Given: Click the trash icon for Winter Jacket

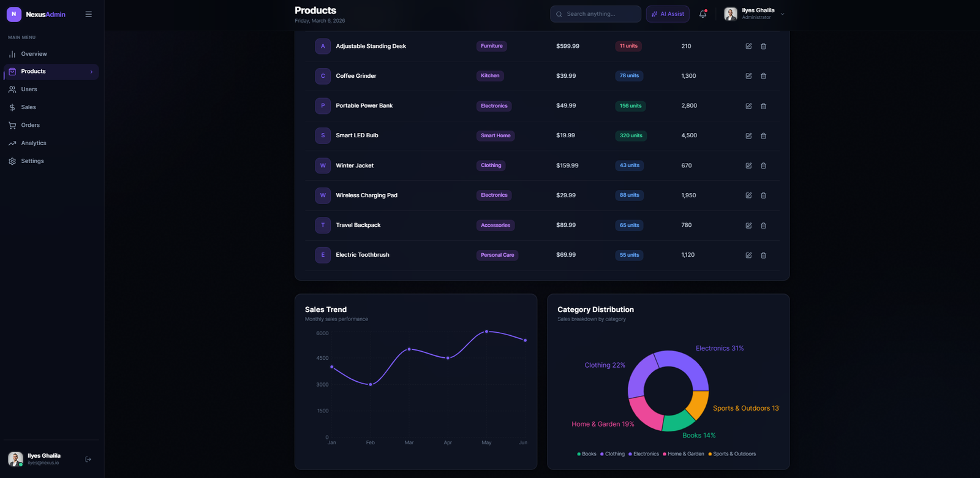Looking at the screenshot, I should (x=763, y=165).
